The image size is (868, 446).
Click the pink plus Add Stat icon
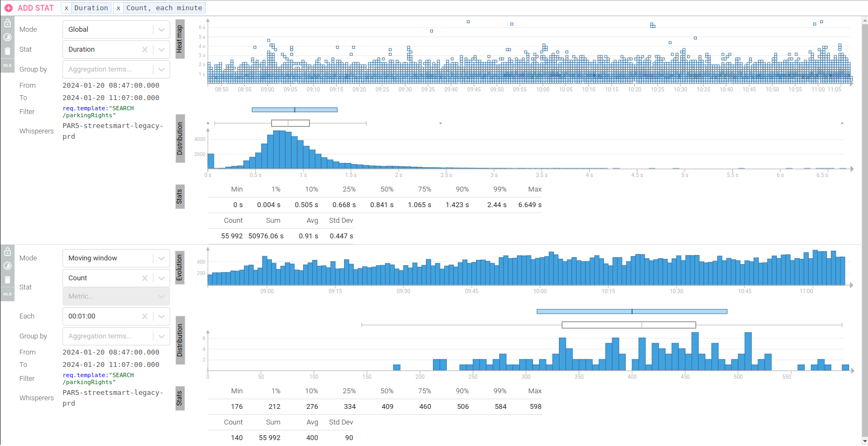pos(9,8)
